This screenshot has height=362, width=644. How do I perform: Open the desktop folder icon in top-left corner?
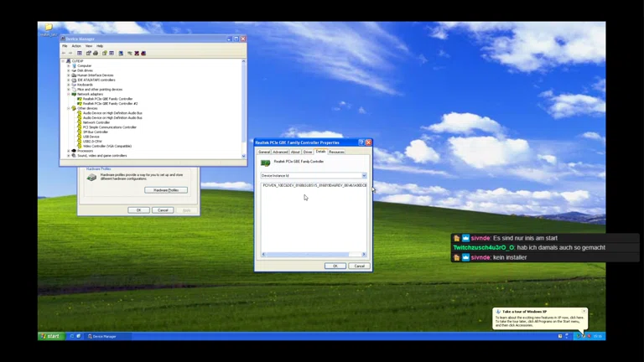(x=49, y=28)
